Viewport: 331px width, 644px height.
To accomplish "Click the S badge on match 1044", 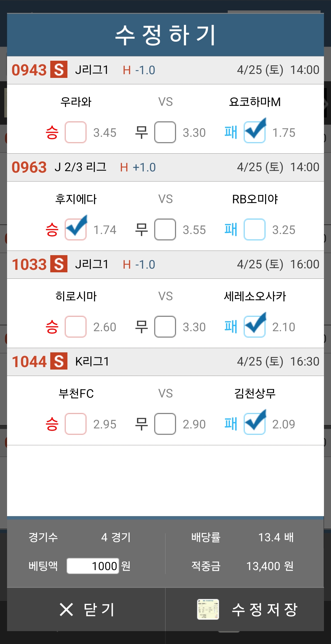I will [59, 361].
